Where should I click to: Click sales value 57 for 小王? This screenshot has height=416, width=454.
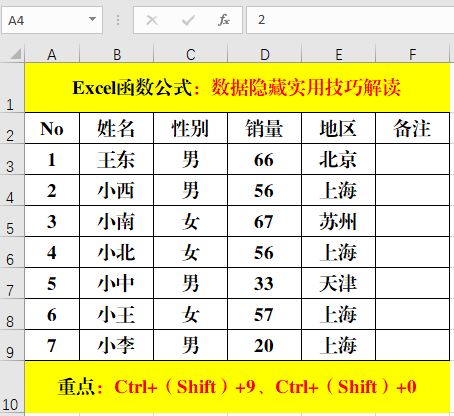pos(264,314)
